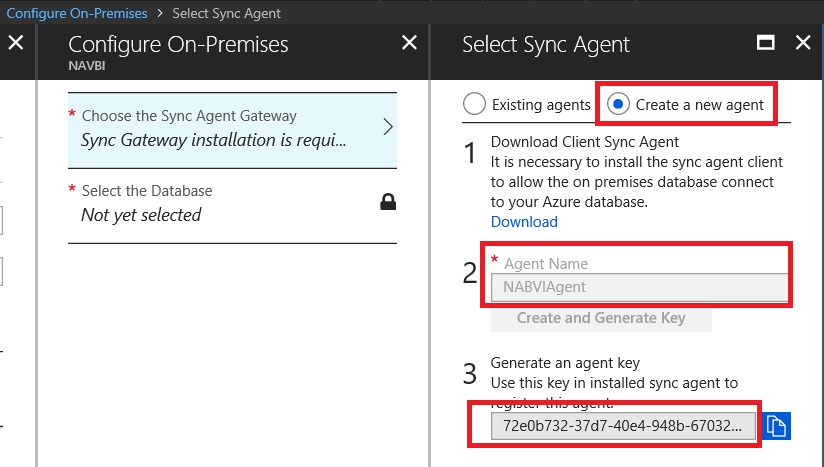Click the Select Sync Agent breadcrumb
Image resolution: width=824 pixels, height=467 pixels.
pos(226,13)
